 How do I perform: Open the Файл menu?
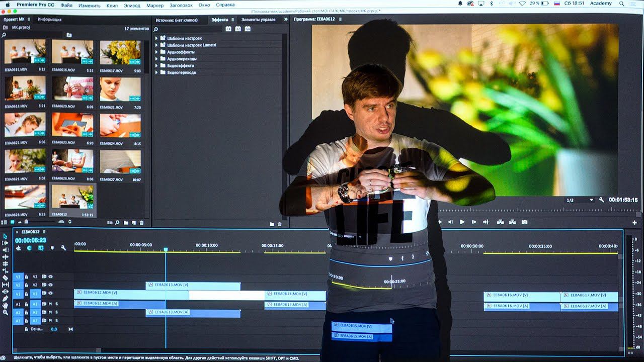pos(66,5)
